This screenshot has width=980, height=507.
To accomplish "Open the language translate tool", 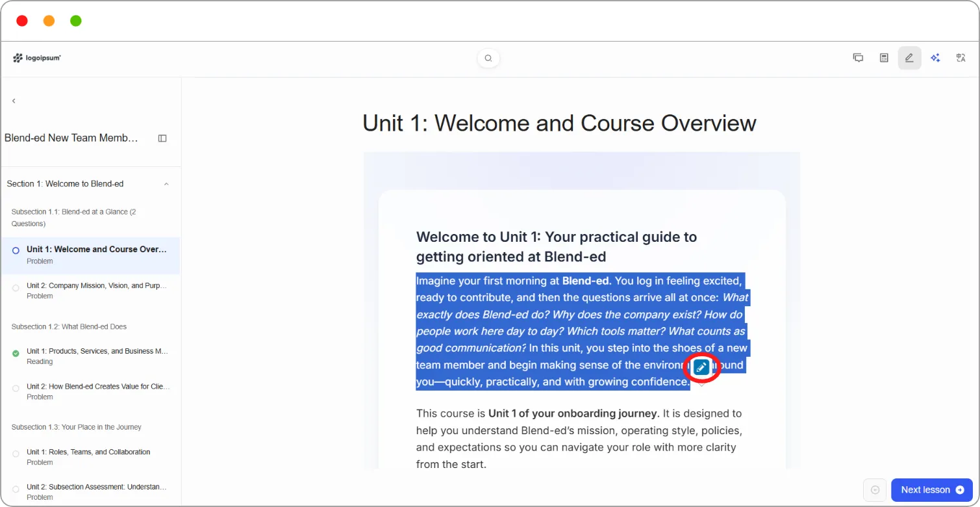I will [961, 58].
